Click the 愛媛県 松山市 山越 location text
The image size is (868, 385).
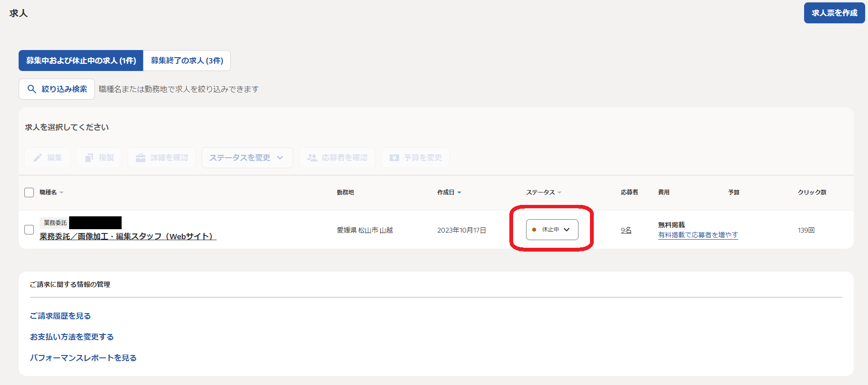365,230
